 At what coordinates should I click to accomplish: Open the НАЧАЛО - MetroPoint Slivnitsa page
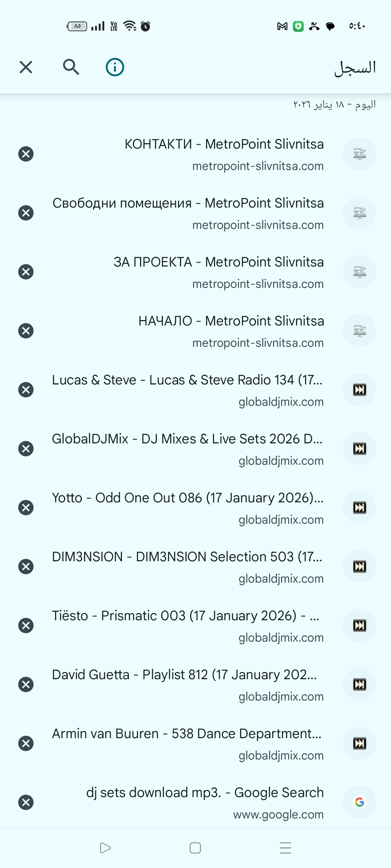pos(195,331)
